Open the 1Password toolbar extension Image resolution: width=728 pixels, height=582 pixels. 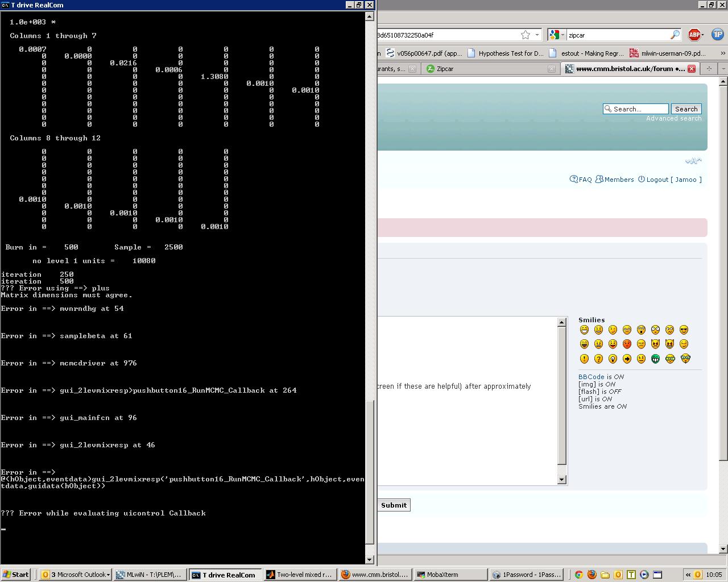pos(717,35)
